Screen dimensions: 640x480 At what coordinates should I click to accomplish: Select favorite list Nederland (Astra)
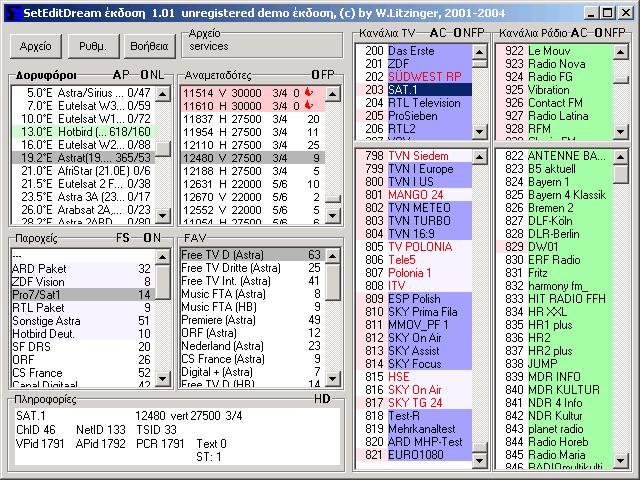(x=252, y=346)
